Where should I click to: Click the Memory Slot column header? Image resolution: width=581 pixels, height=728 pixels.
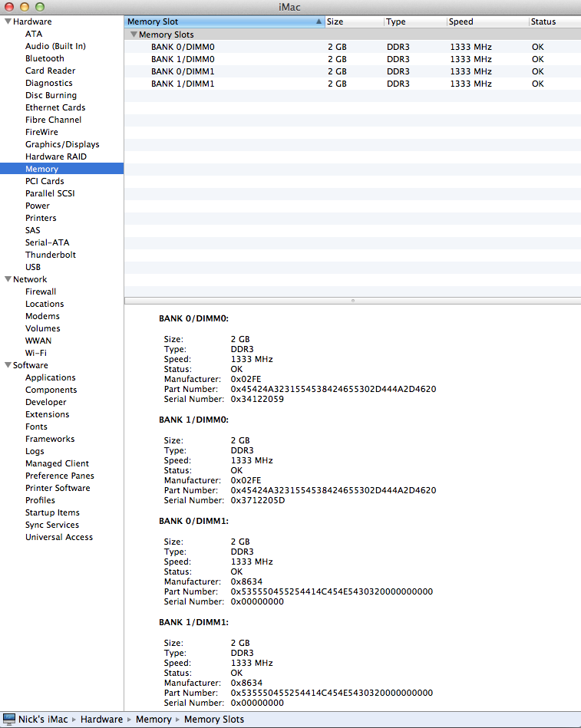tap(224, 21)
